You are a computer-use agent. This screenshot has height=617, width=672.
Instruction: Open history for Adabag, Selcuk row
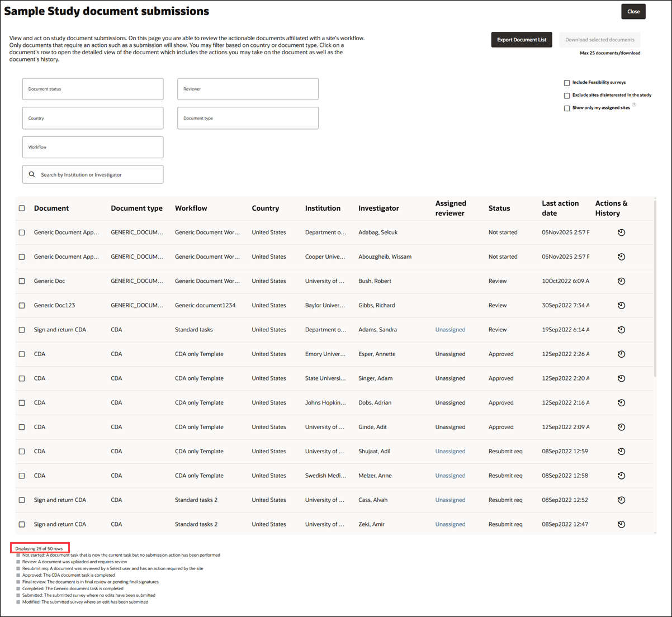621,232
